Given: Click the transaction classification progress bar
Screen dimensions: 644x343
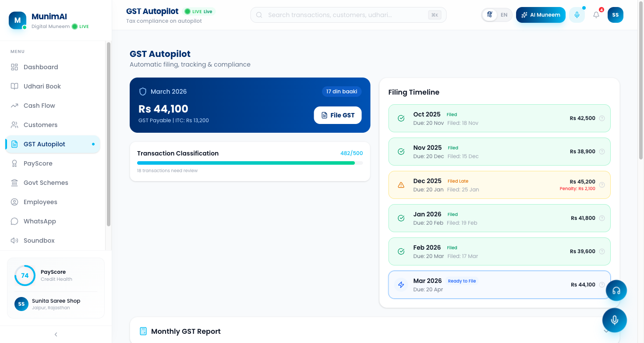Looking at the screenshot, I should tap(250, 163).
